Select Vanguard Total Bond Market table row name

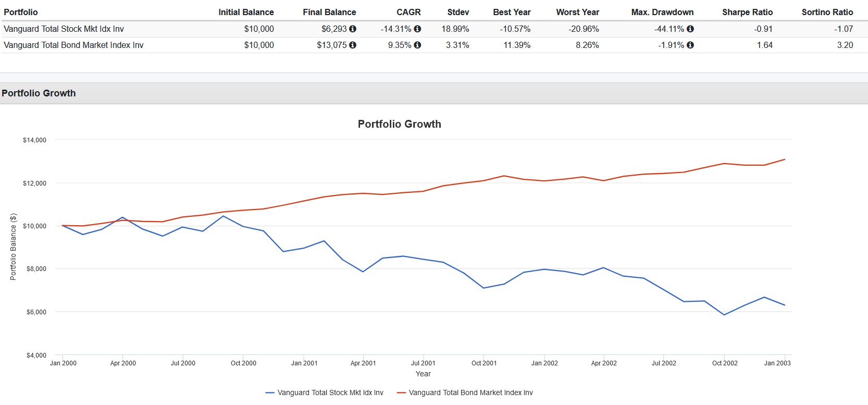[73, 45]
